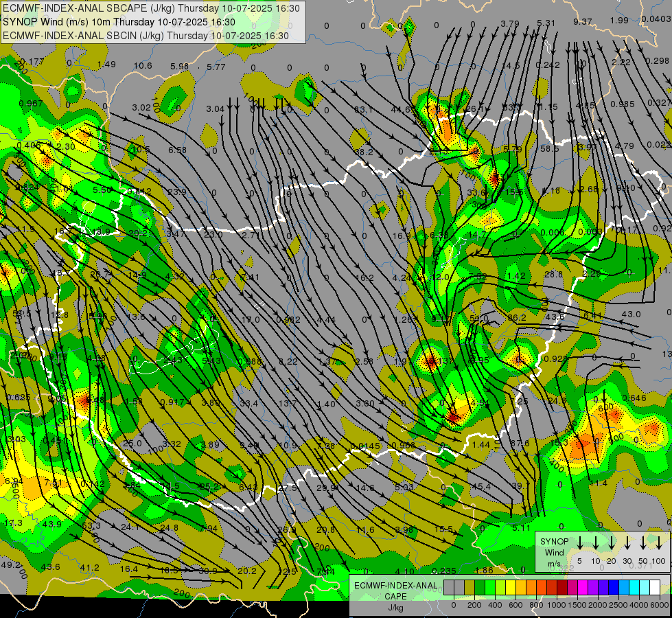Click the 2500 tick label in legend

619,605
